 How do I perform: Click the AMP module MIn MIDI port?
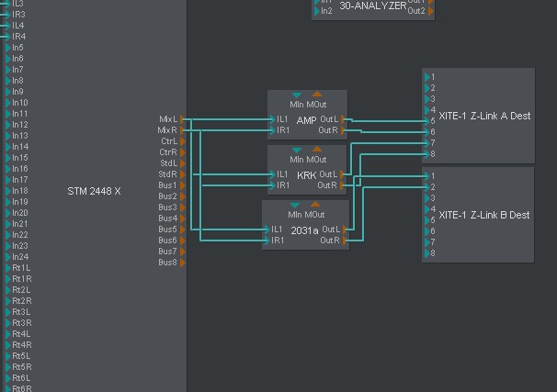pos(297,95)
